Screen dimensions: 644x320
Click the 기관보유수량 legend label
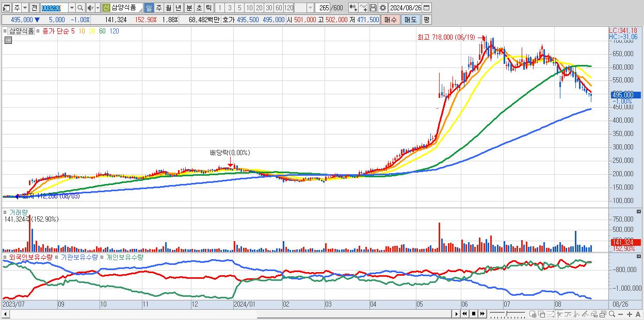[x=79, y=257]
